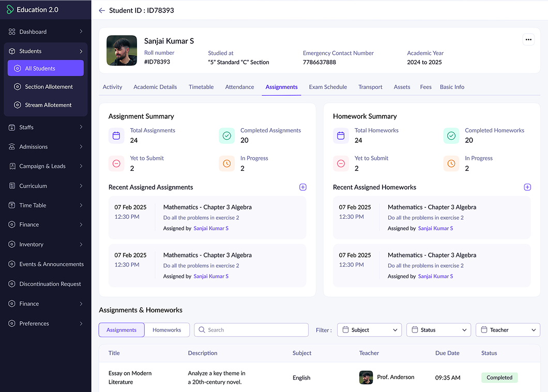
Task: Select the Assignments toggle button above table
Action: click(121, 330)
